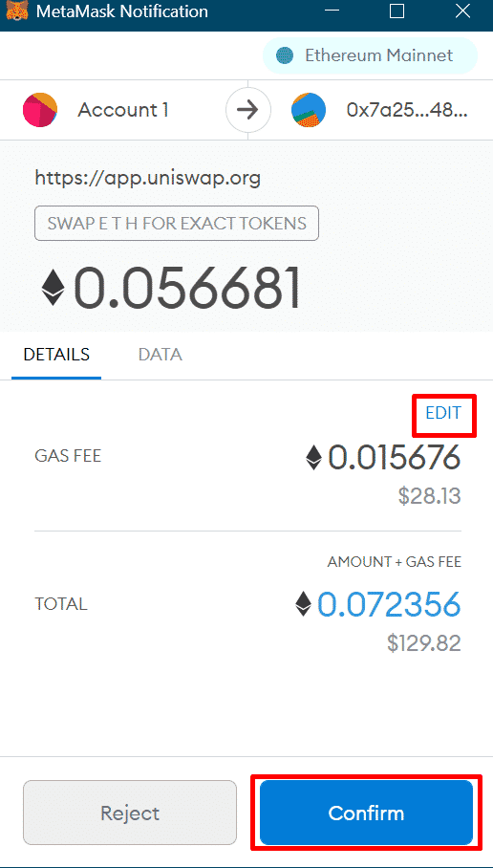Select the DETAILS tab
Screen dimensions: 493x868
(56, 355)
